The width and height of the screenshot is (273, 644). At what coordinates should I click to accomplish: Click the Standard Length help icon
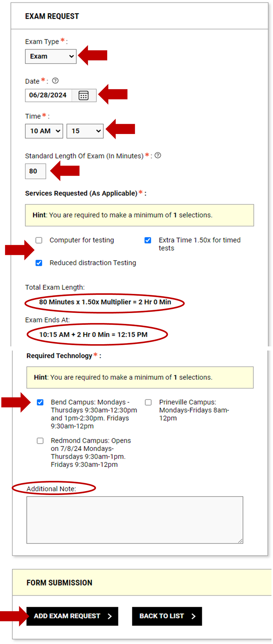tap(158, 155)
